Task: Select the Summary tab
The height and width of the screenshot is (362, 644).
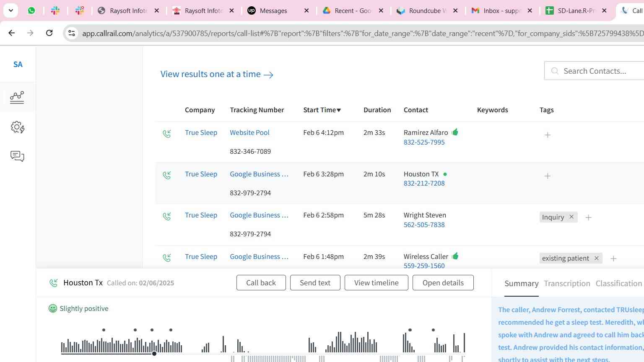Action: point(521,284)
